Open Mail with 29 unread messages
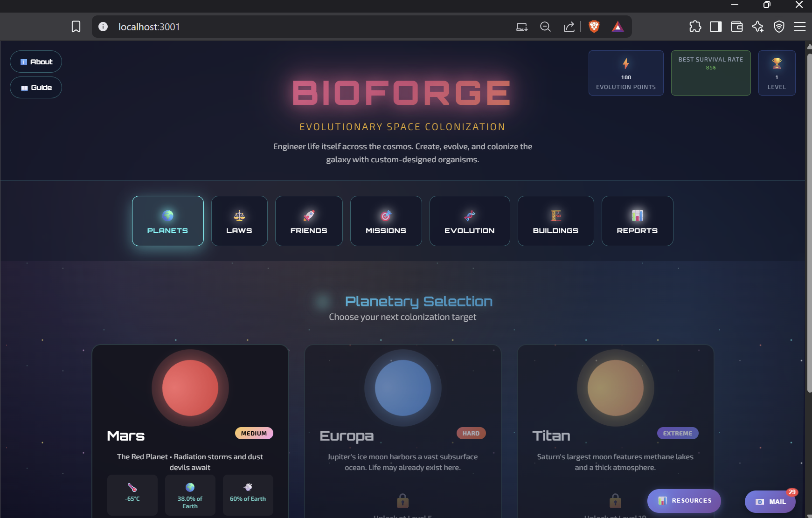This screenshot has height=518, width=812. [x=770, y=502]
